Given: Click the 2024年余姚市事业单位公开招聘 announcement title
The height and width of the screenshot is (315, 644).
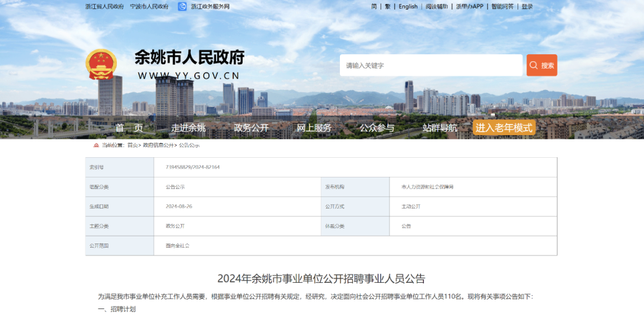Looking at the screenshot, I should (x=321, y=279).
